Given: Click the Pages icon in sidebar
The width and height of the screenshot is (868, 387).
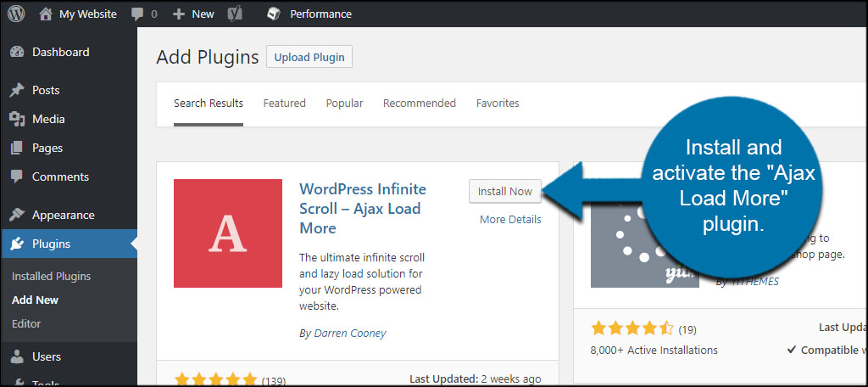Looking at the screenshot, I should click(x=17, y=148).
